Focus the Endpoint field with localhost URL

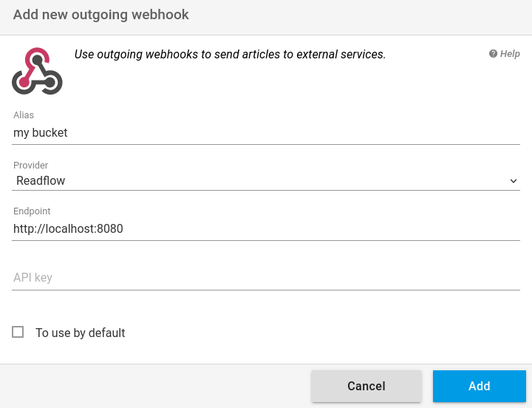tap(266, 229)
